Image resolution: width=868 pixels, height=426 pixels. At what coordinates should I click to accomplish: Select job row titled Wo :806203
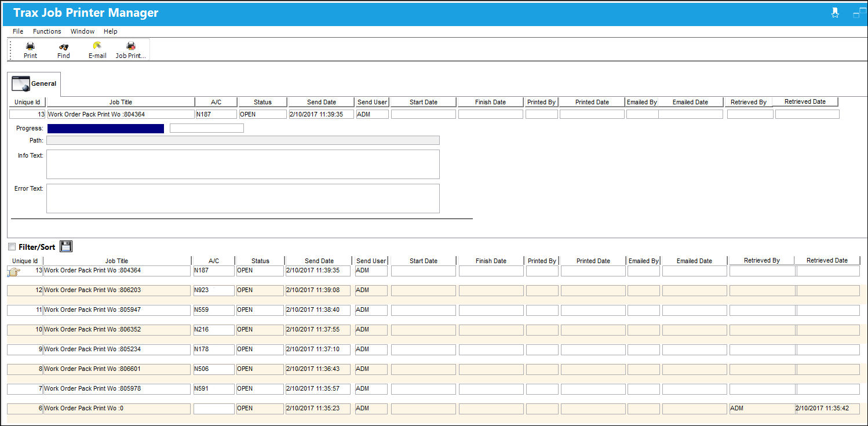point(117,290)
